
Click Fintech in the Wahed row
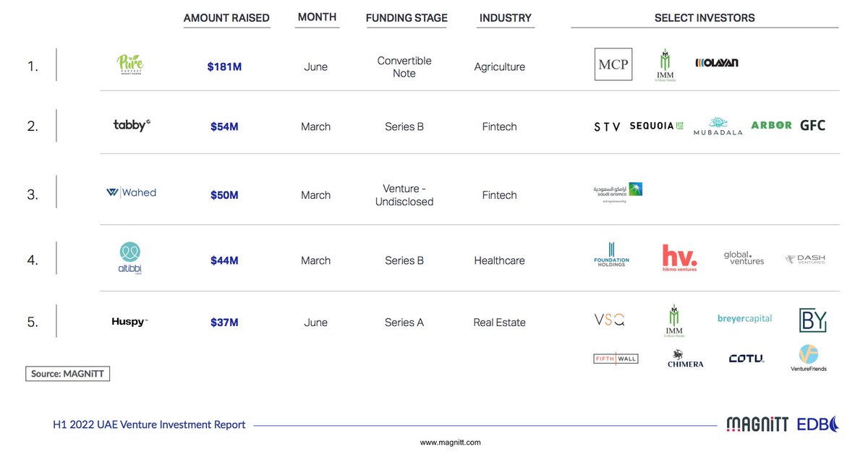click(x=500, y=195)
